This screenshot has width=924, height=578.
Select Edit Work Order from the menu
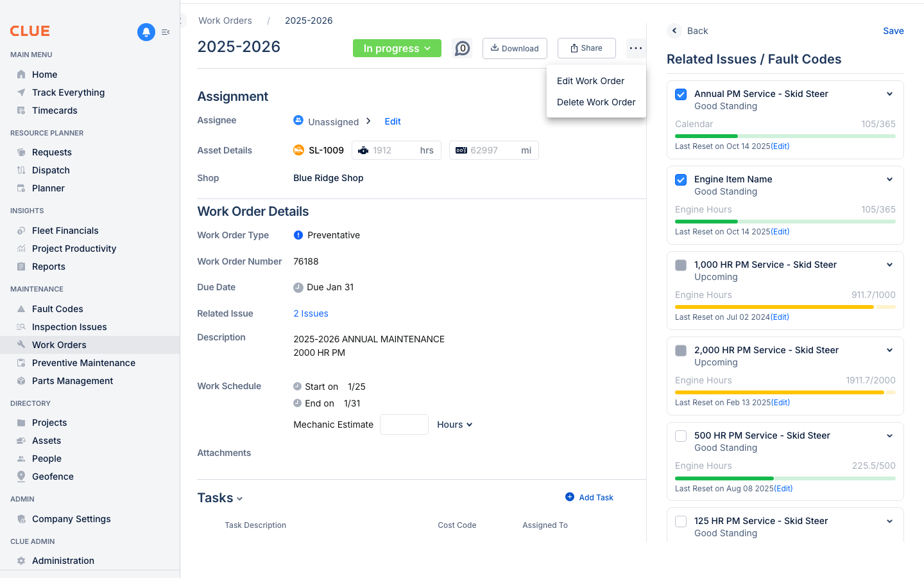pyautogui.click(x=590, y=81)
